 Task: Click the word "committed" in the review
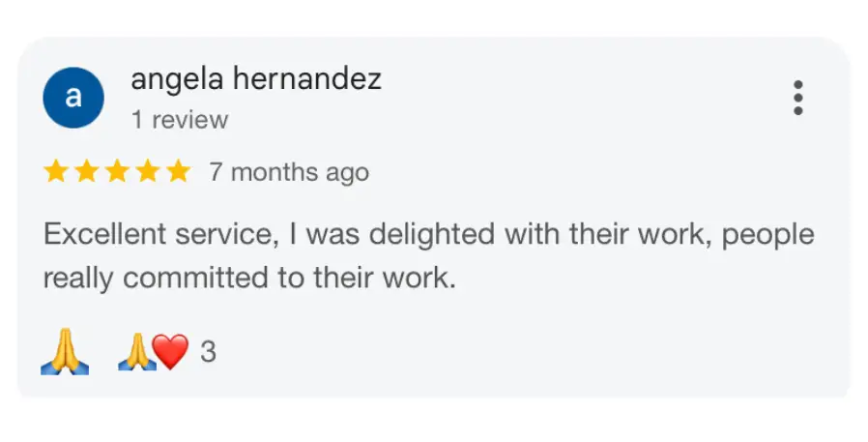tap(196, 277)
